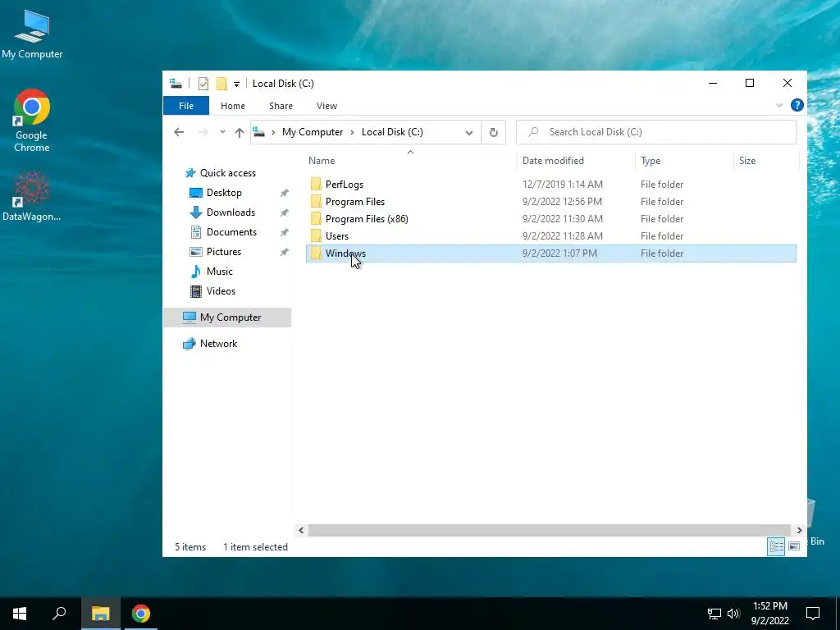Screen dimensions: 840x630
Task: Click the Search Local Disk (C:) field
Action: click(655, 132)
